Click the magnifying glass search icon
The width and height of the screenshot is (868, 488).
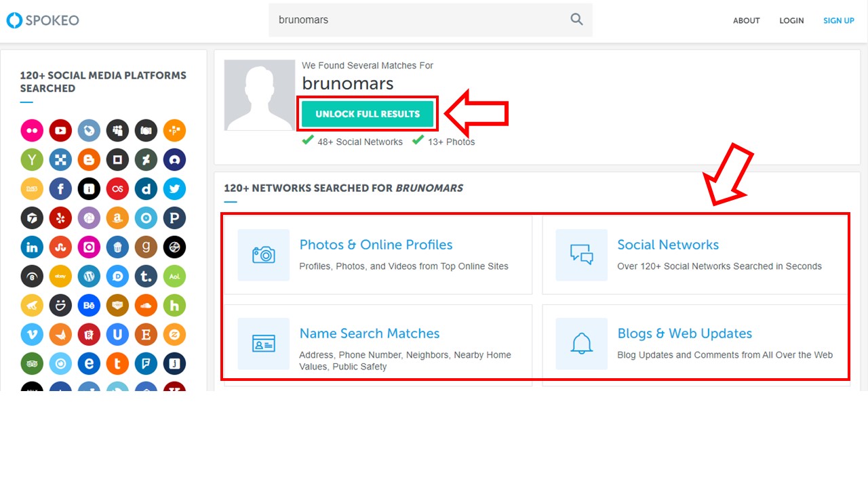tap(576, 20)
